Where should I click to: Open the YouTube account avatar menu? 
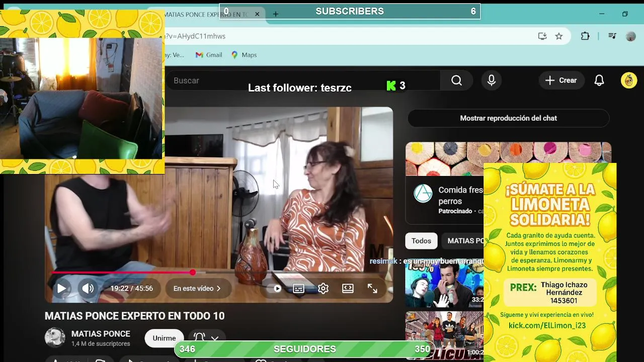click(x=629, y=80)
